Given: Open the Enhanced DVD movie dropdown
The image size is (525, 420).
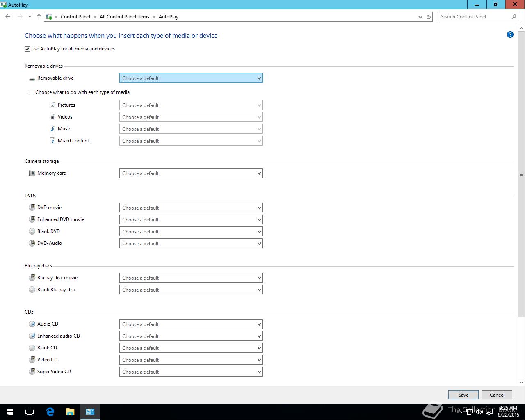Looking at the screenshot, I should pyautogui.click(x=191, y=219).
